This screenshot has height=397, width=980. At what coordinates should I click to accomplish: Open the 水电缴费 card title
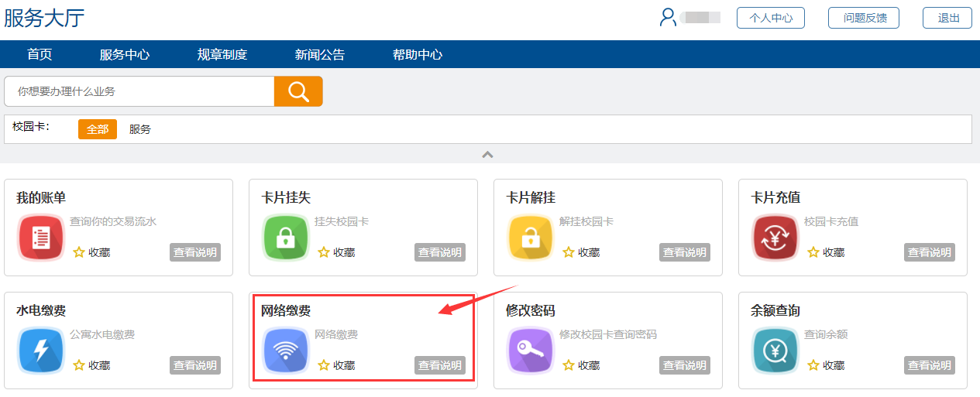coord(41,311)
